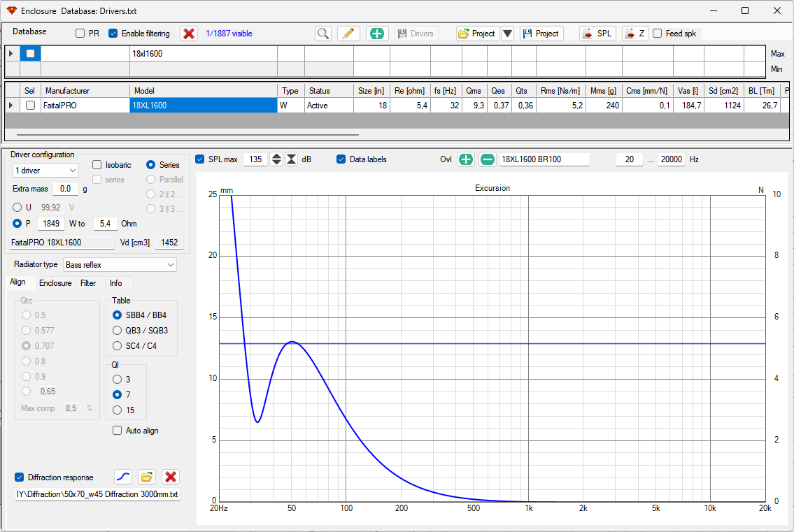Sort by Manufacturer column header
Image resolution: width=794 pixels, height=532 pixels.
[x=85, y=91]
